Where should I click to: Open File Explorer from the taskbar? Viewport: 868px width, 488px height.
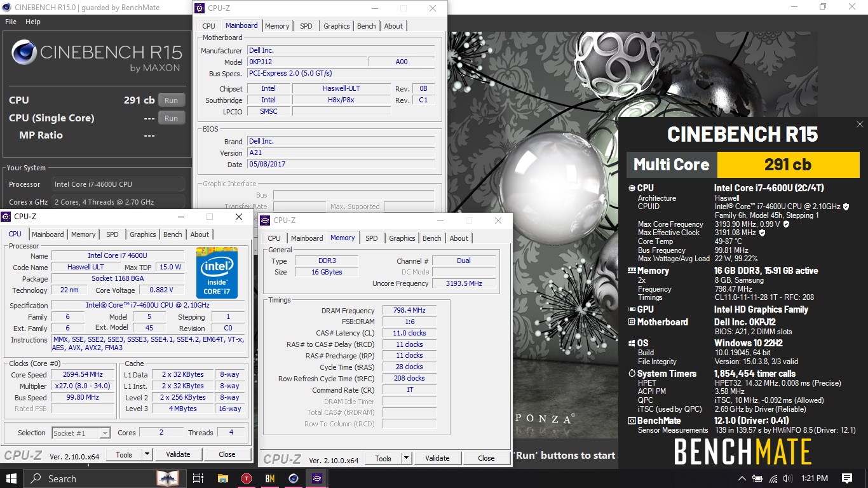coord(222,478)
